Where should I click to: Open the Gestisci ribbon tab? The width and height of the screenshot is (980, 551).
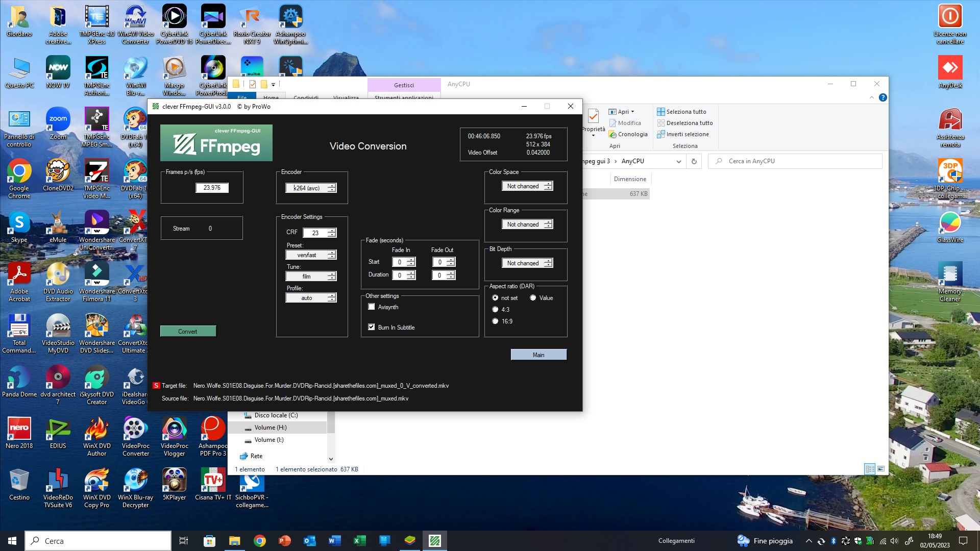(x=404, y=85)
